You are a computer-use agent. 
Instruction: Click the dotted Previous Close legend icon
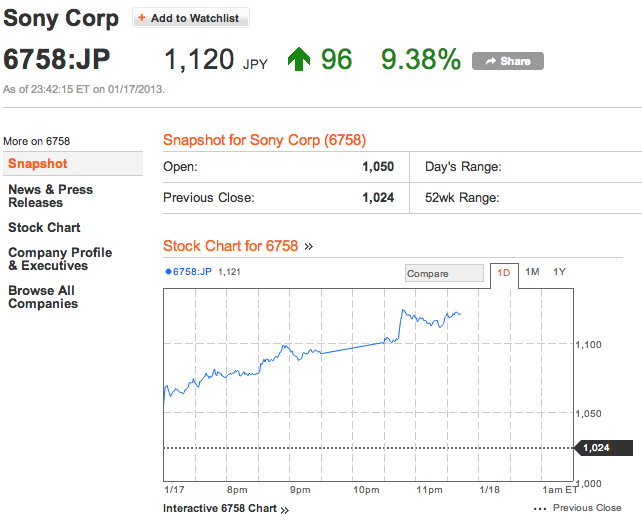pos(540,509)
